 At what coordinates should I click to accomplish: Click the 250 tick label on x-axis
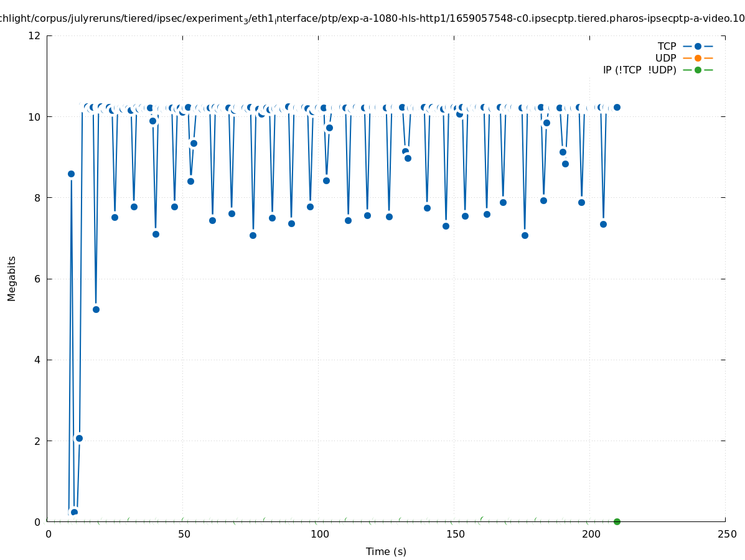pyautogui.click(x=726, y=534)
